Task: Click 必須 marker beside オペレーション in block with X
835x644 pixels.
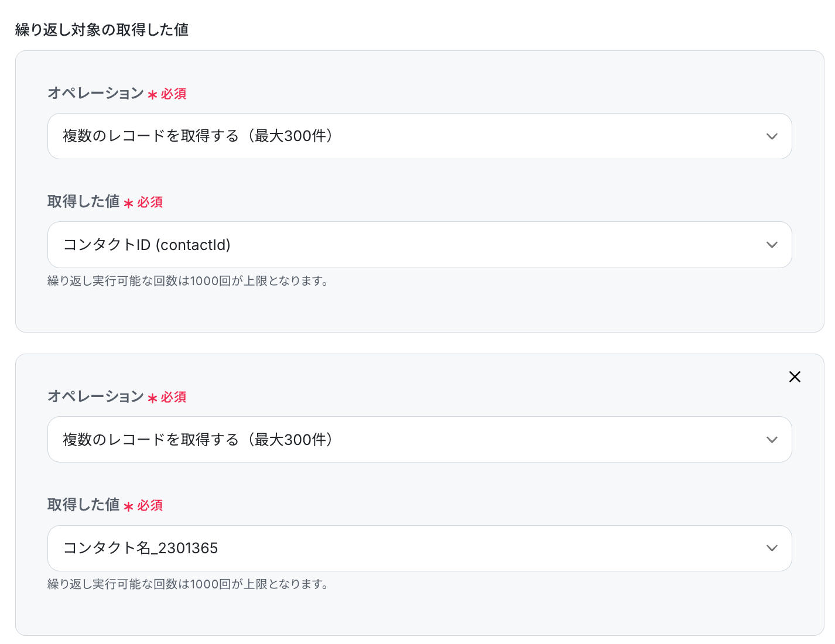Action: pyautogui.click(x=173, y=398)
